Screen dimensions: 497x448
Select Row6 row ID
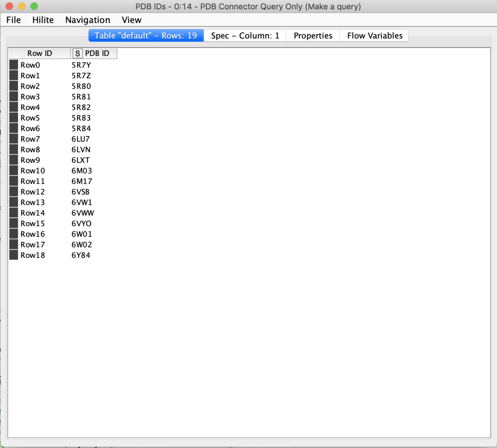[30, 128]
